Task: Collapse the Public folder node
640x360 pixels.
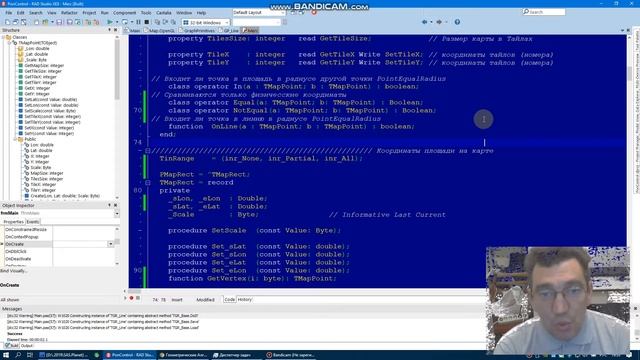Action: (x=15, y=139)
